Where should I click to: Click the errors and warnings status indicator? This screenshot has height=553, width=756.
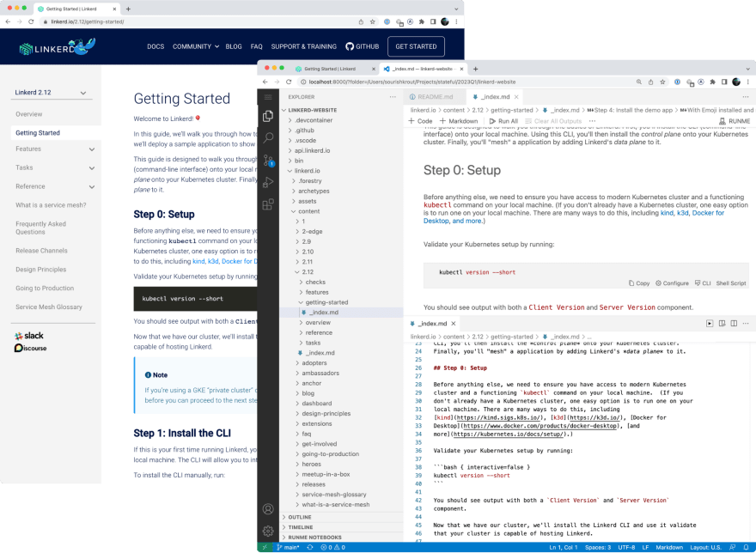point(333,547)
